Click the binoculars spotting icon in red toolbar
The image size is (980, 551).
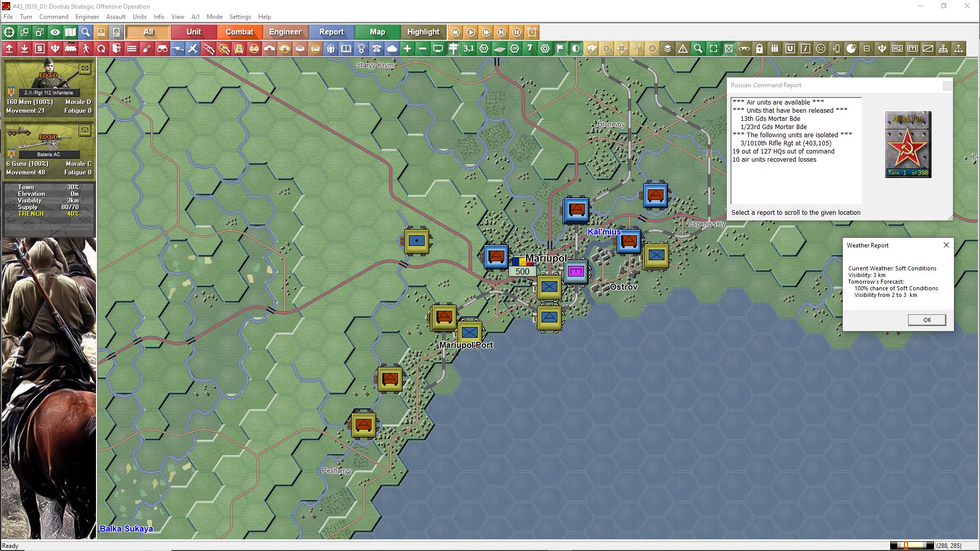click(162, 49)
